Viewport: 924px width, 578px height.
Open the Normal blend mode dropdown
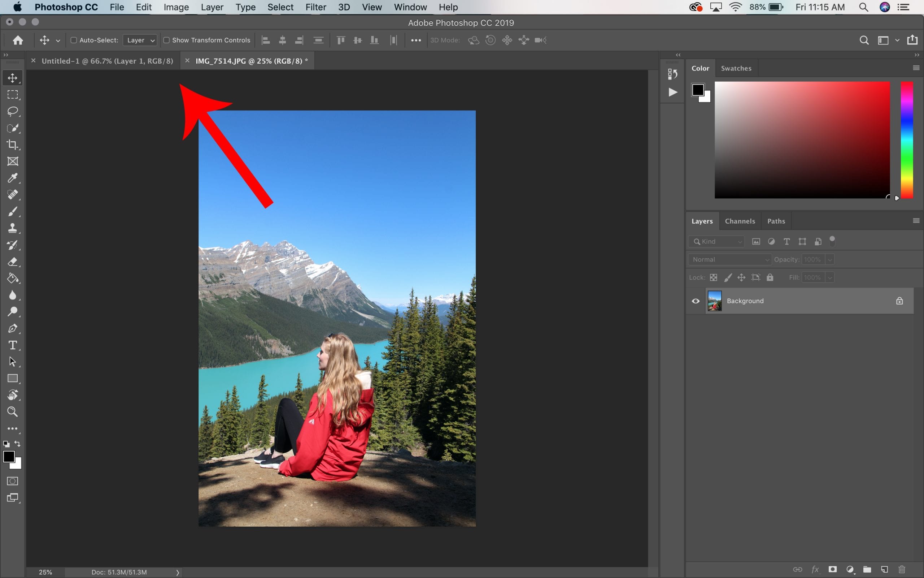(x=730, y=260)
